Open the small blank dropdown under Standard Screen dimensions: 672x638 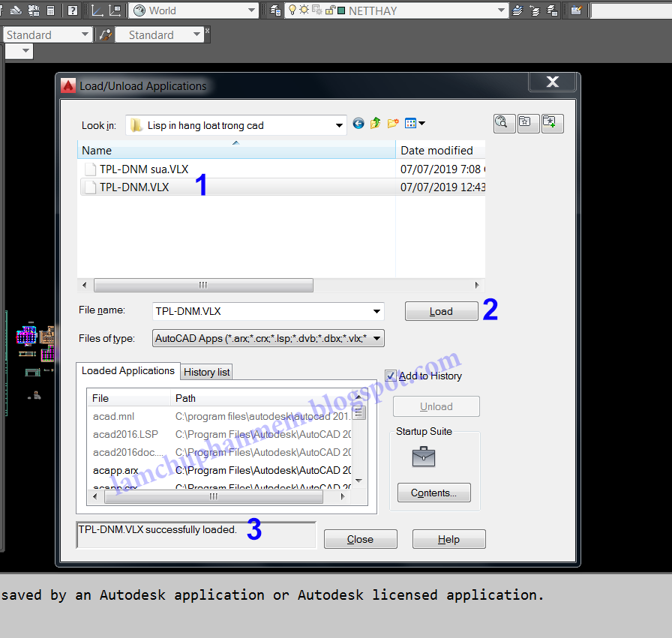coord(19,52)
